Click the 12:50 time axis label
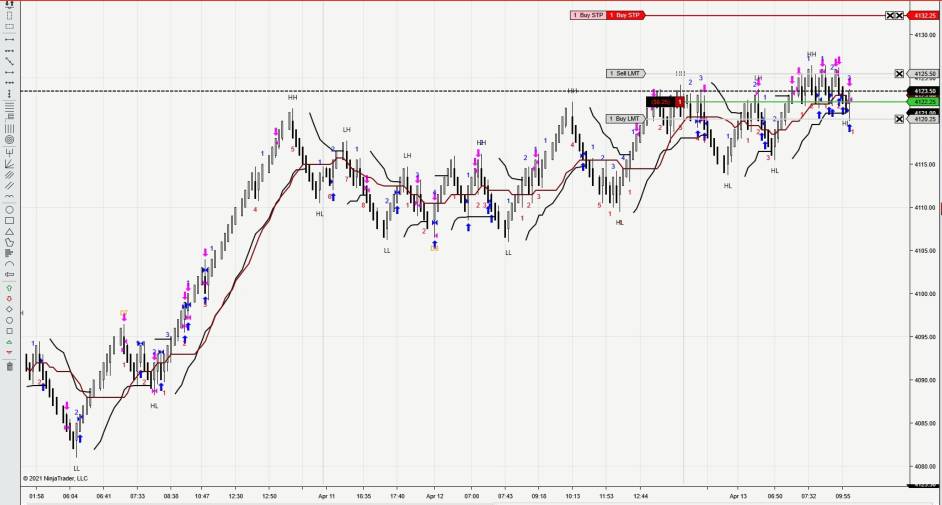Viewport: 942px width, 505px height. click(x=270, y=497)
